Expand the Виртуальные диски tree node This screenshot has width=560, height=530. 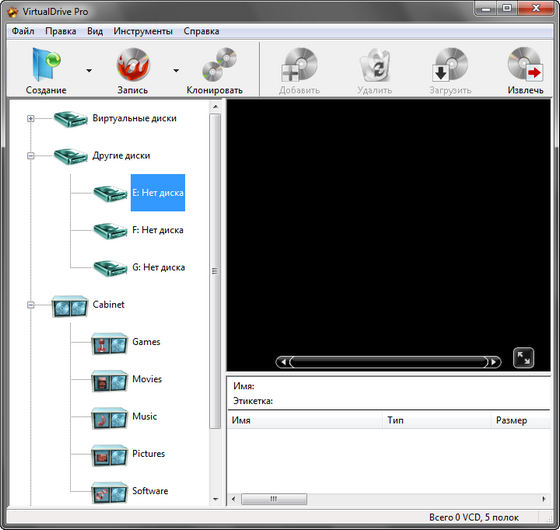pos(31,118)
